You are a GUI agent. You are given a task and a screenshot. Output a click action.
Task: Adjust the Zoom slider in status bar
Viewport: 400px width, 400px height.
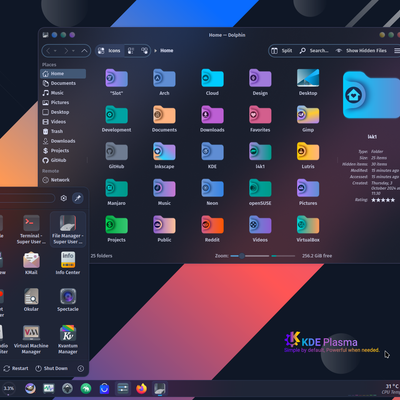click(250, 256)
